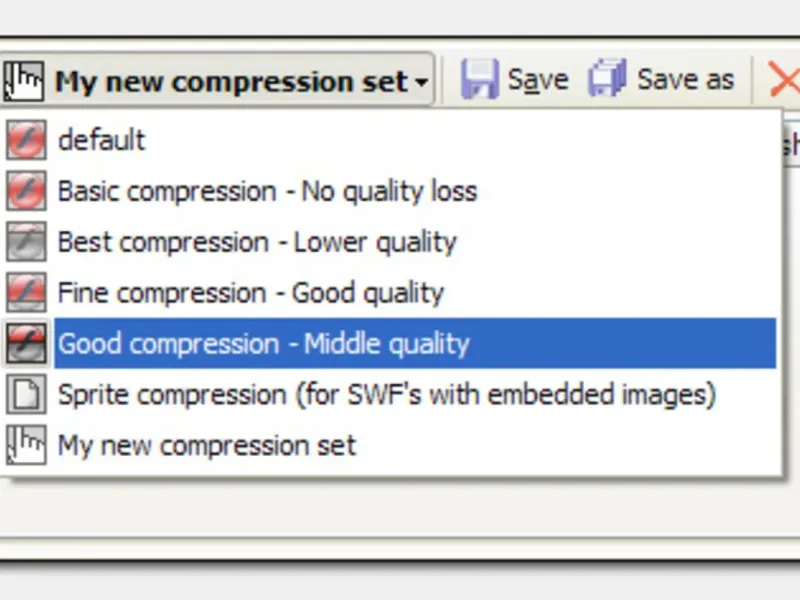Click the "Save as" text label

click(686, 80)
